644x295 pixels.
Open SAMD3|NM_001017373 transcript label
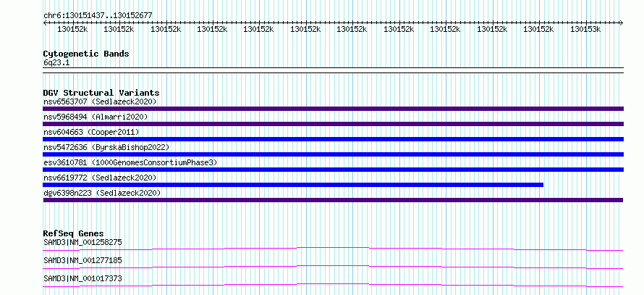pos(82,278)
